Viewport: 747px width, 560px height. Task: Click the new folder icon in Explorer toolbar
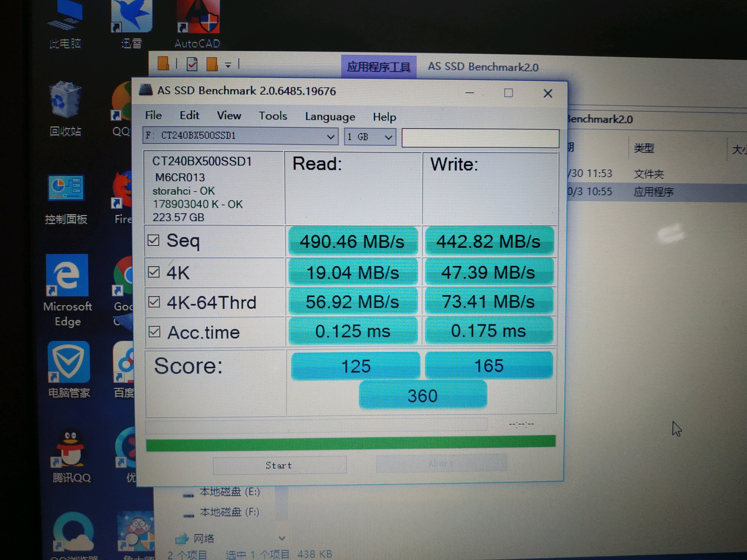(212, 64)
